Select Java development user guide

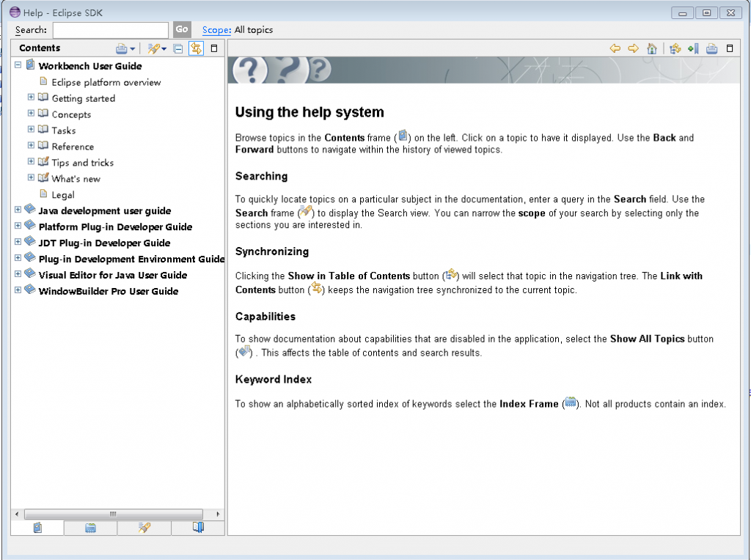tap(104, 211)
